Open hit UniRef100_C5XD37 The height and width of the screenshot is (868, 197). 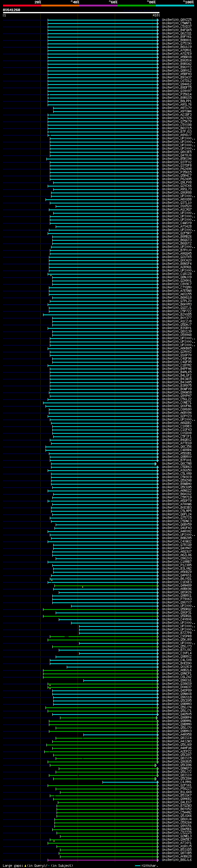pyautogui.click(x=176, y=26)
